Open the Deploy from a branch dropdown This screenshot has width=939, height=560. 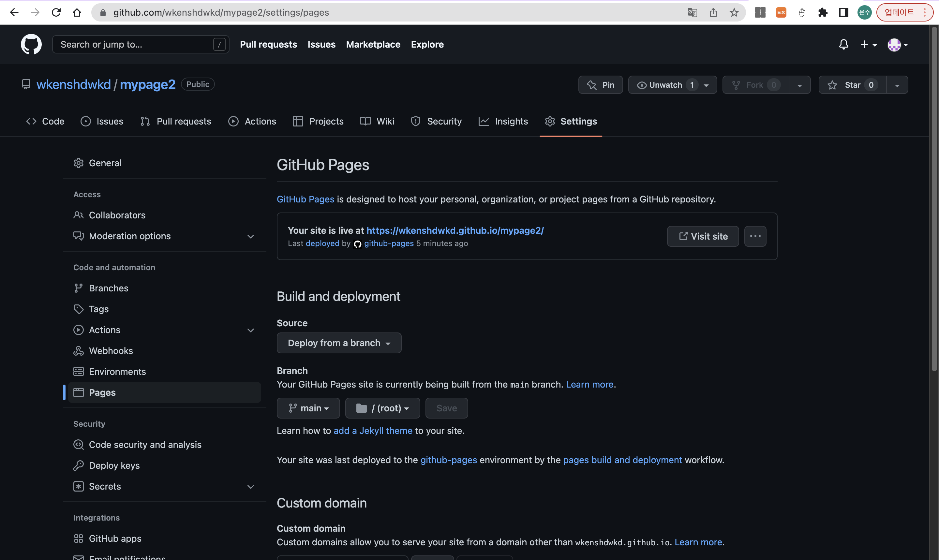(x=339, y=343)
